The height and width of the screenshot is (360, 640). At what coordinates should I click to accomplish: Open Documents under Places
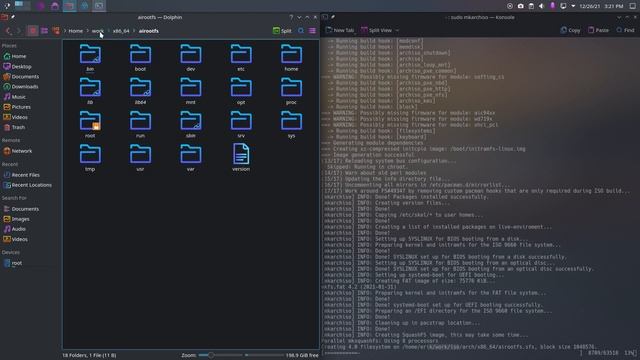click(21, 77)
